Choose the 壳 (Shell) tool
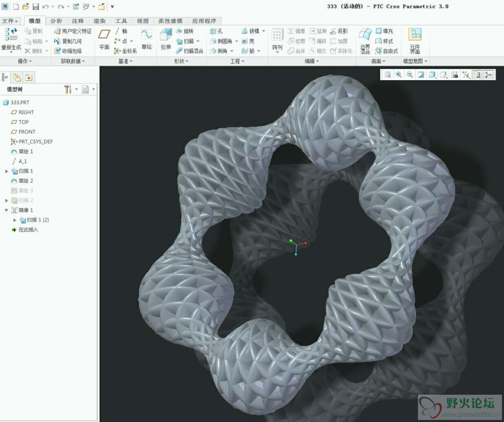 248,41
